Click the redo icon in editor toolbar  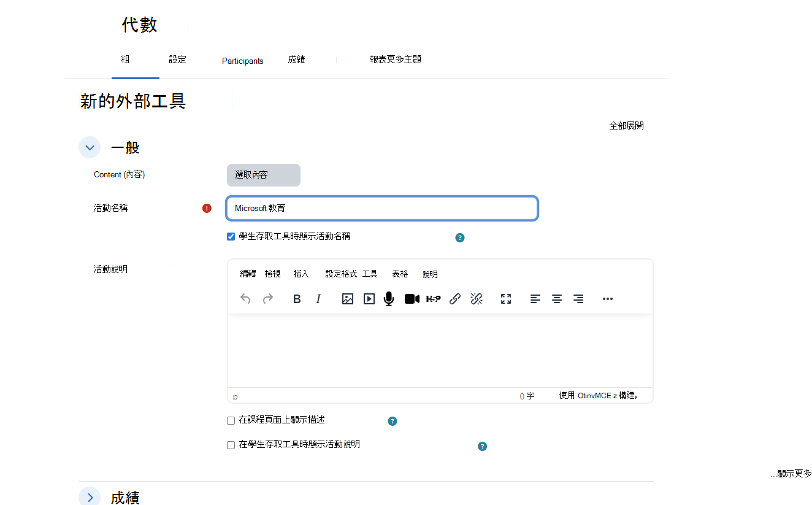(268, 299)
